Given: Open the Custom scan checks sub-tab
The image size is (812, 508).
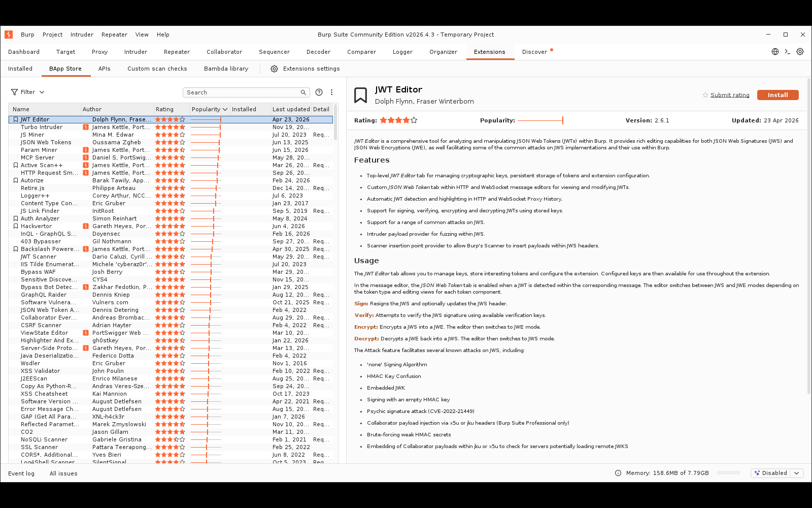Looking at the screenshot, I should 157,69.
